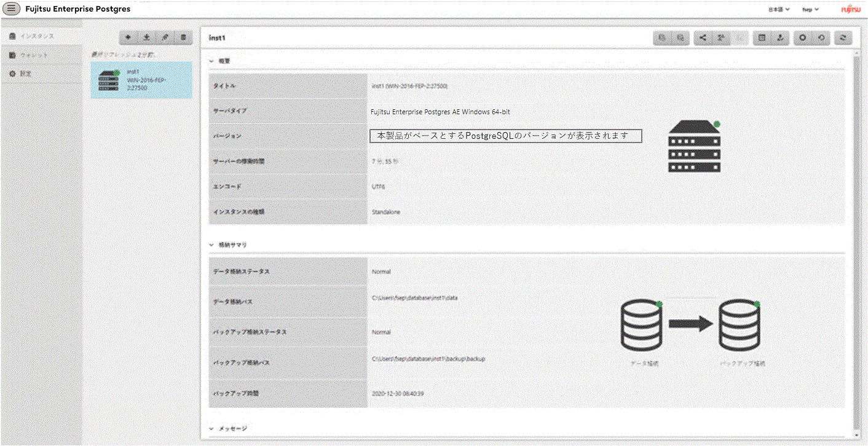Select the inst1 instance card
Image resolution: width=868 pixels, height=446 pixels.
[x=141, y=80]
